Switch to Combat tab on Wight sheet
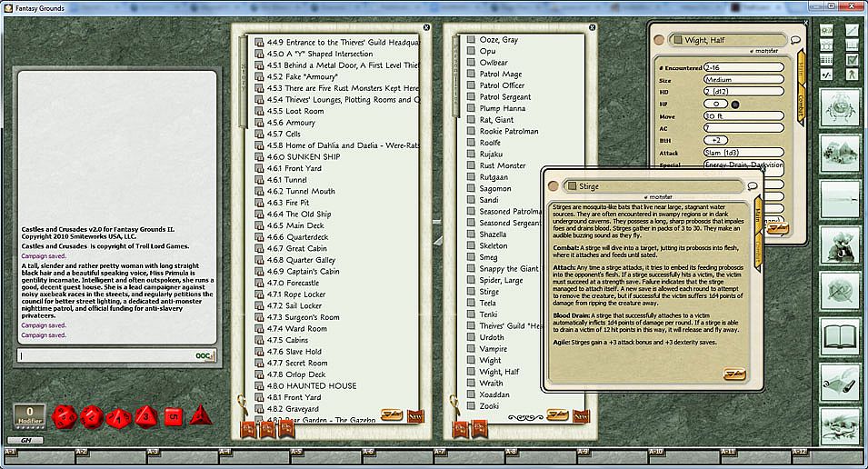This screenshot has width=868, height=469. click(802, 102)
